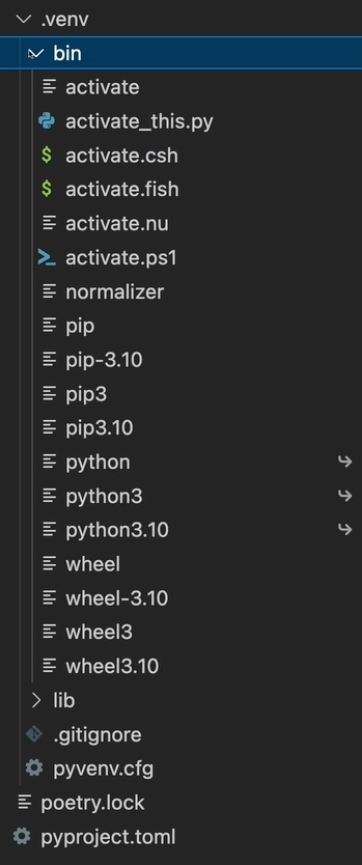Click the Python icon beside activate_this.py
362x865 pixels.
(x=47, y=121)
